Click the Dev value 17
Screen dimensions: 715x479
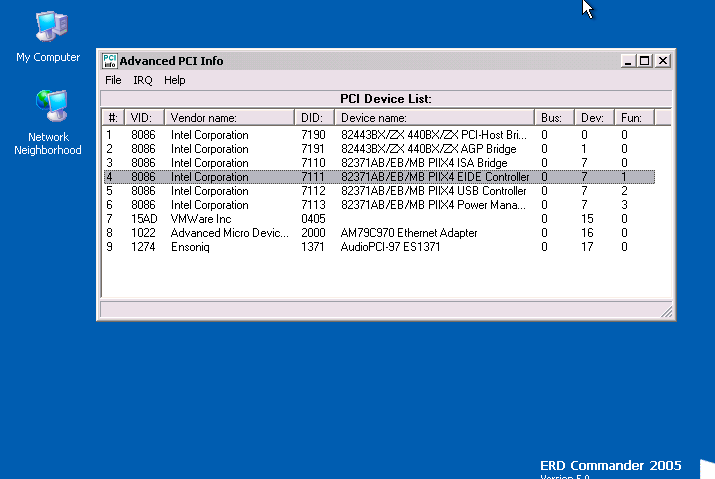click(x=587, y=247)
